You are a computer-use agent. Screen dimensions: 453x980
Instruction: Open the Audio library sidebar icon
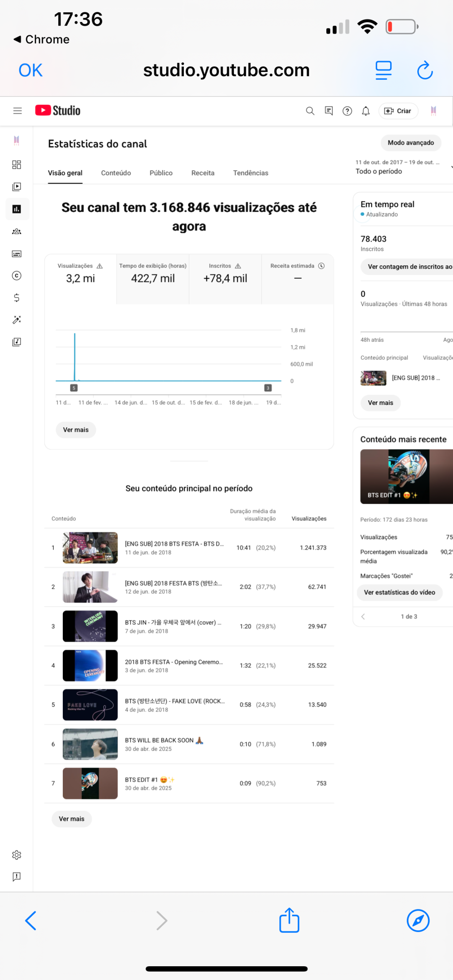tap(16, 342)
